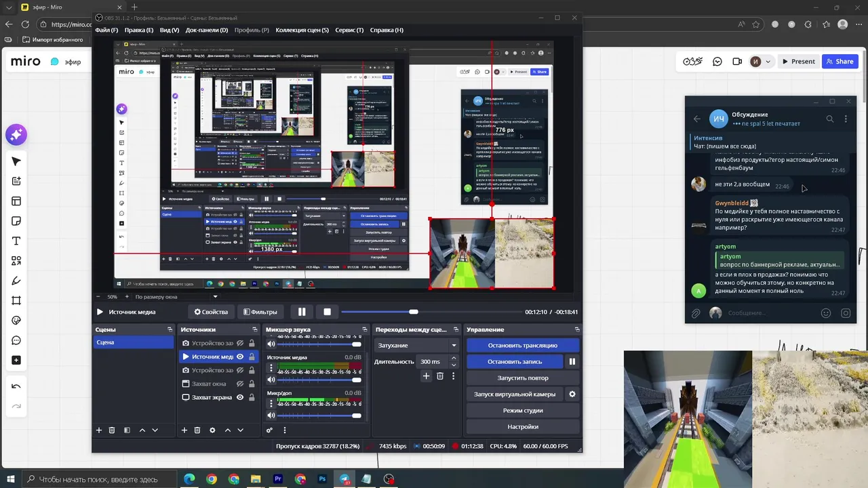Screen dimensions: 868x488
Task: Open Файл (F) menu in OBS
Action: click(x=106, y=30)
